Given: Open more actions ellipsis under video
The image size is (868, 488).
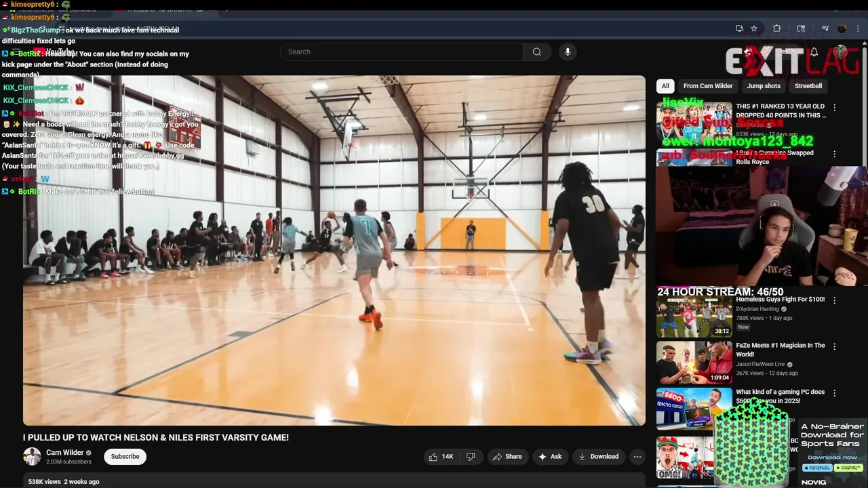Looking at the screenshot, I should pos(637,457).
